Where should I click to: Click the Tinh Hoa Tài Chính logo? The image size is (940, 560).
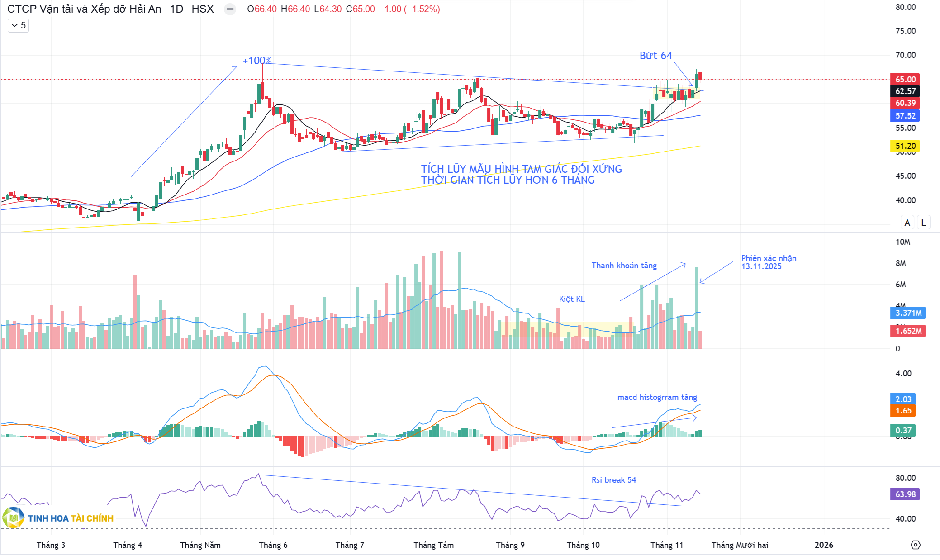(x=58, y=518)
